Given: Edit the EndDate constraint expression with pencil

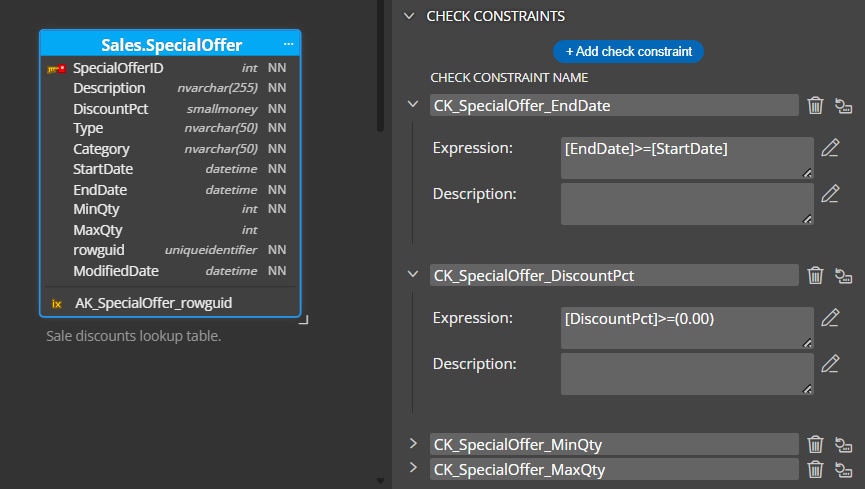Looking at the screenshot, I should [x=830, y=148].
